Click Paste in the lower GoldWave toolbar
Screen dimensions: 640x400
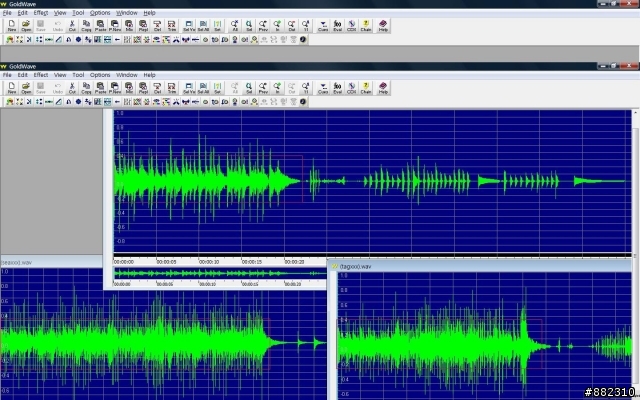[x=100, y=87]
